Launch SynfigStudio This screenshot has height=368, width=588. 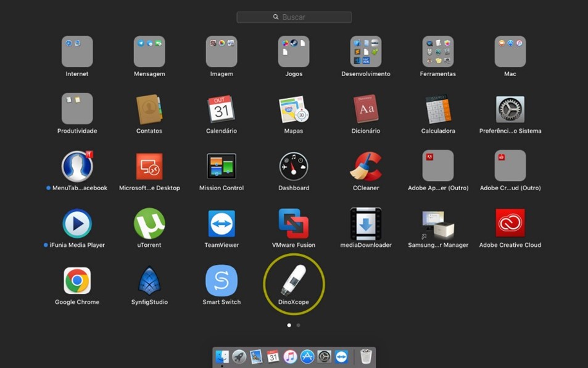pos(149,281)
